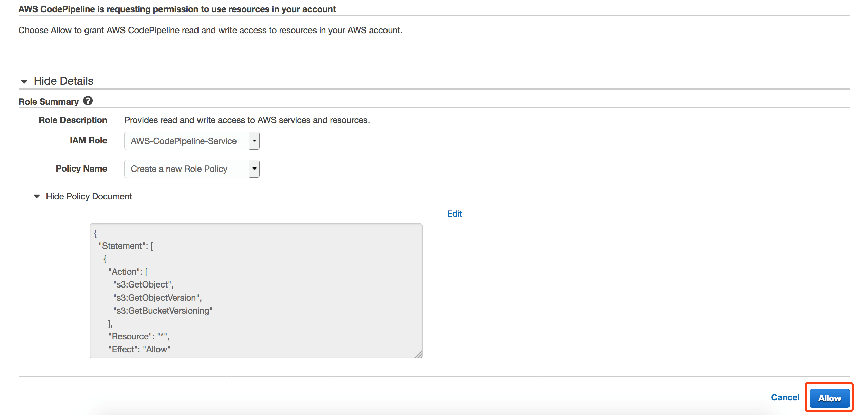Screen dimensions: 868x415
Task: Select the Create a new Role Policy box
Action: [192, 169]
